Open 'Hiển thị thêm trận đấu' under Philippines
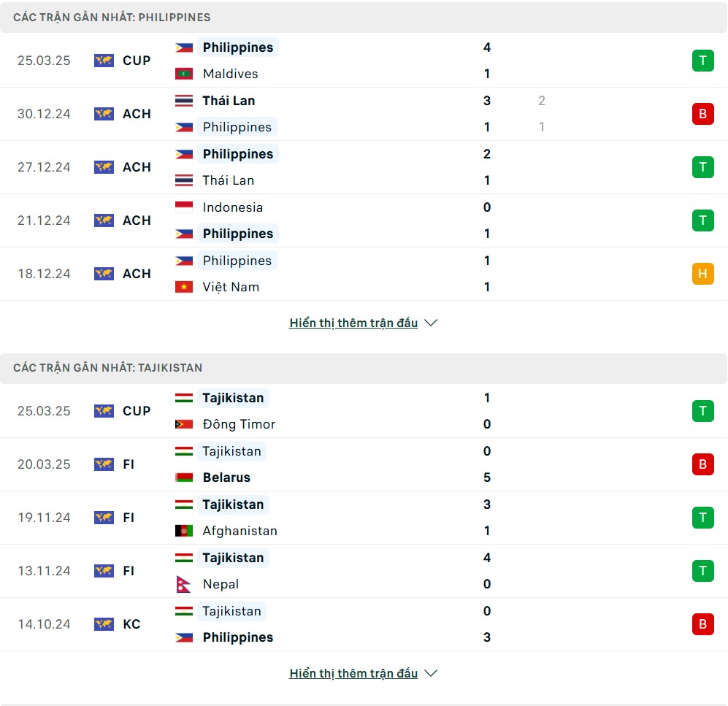Screen dimensions: 728x706 [x=353, y=323]
